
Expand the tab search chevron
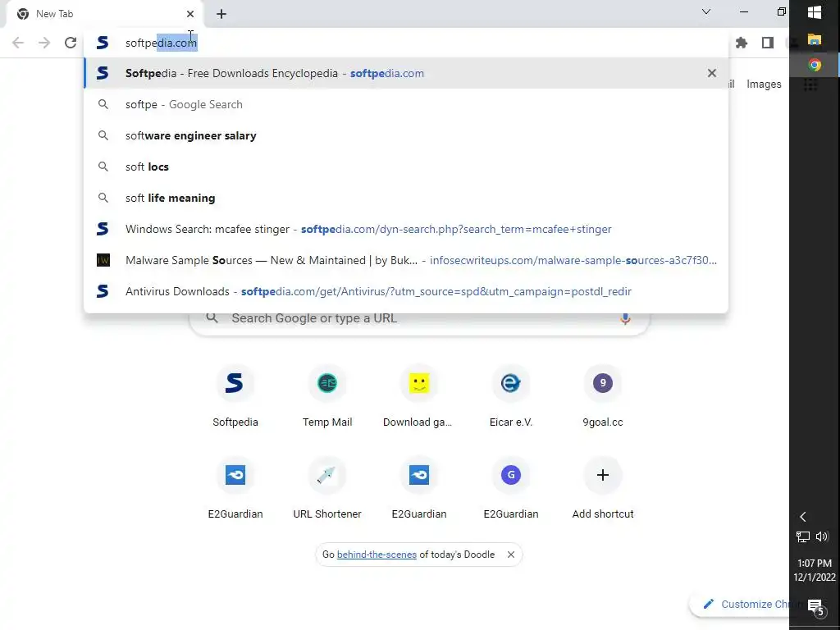click(x=706, y=11)
